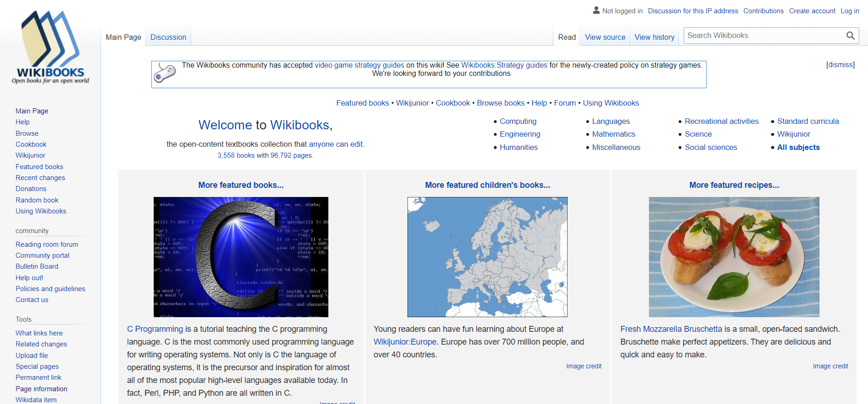The height and width of the screenshot is (404, 868).
Task: Select the Read tab
Action: 567,37
